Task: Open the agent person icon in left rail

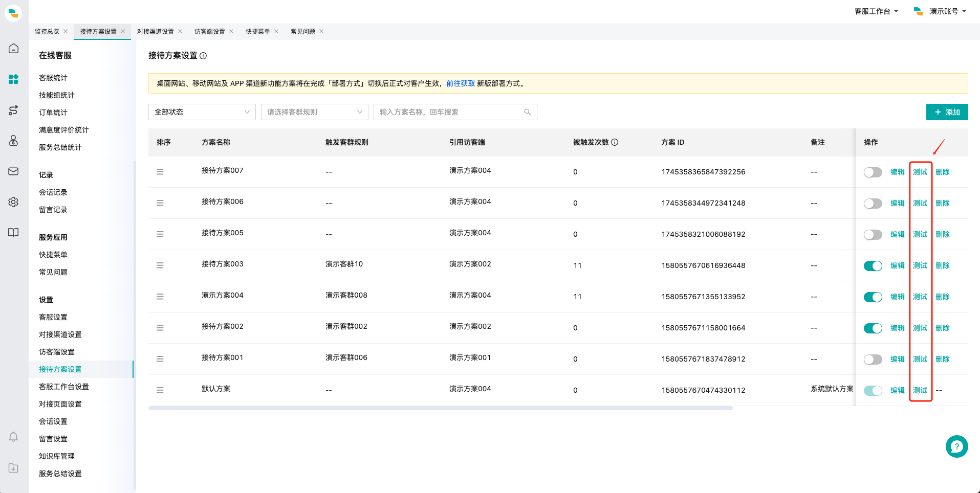Action: (x=14, y=141)
